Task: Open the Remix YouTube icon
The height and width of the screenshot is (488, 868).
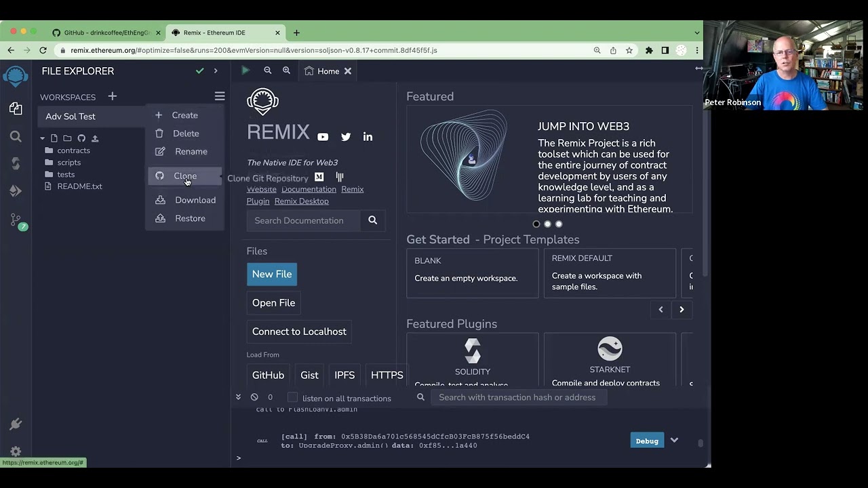Action: pyautogui.click(x=323, y=137)
